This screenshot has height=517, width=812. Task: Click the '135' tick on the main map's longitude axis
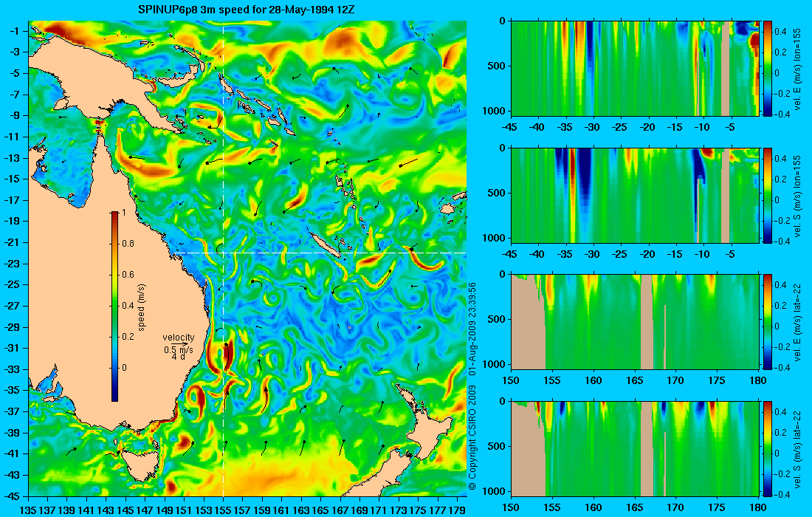28,510
